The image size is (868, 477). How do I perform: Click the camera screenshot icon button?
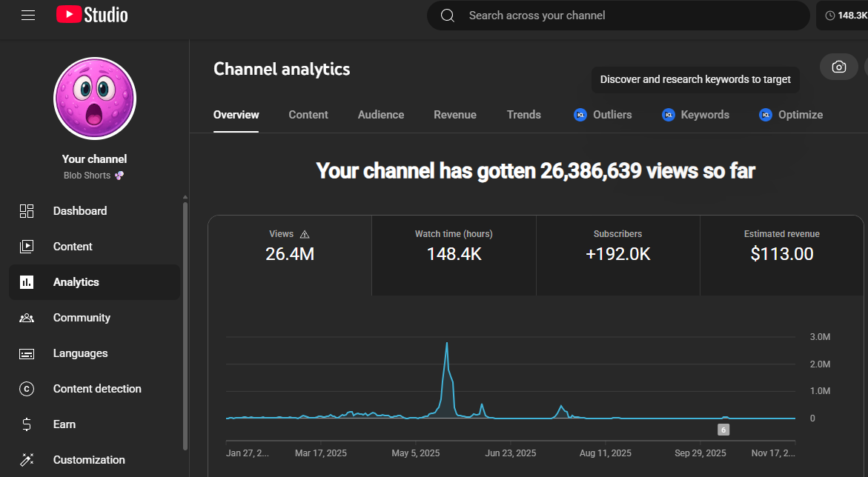coord(838,67)
